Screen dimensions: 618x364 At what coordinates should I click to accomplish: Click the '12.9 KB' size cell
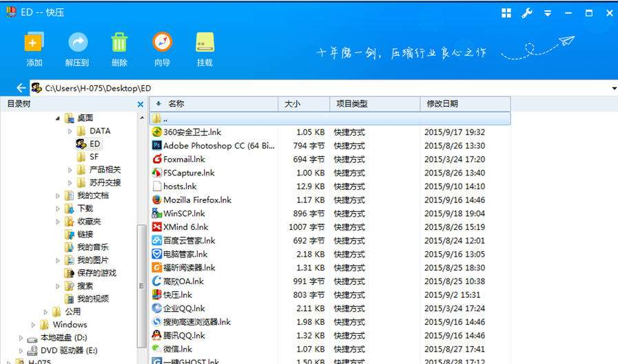click(x=311, y=186)
